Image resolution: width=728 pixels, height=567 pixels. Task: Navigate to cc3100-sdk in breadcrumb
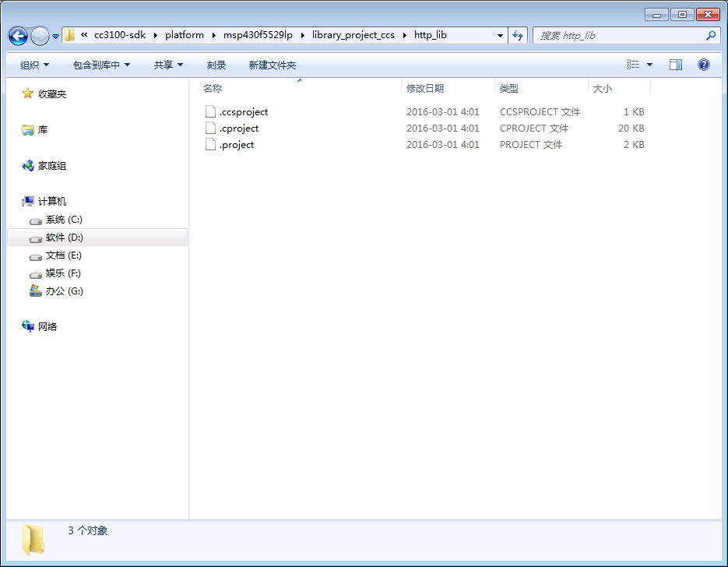tap(120, 35)
